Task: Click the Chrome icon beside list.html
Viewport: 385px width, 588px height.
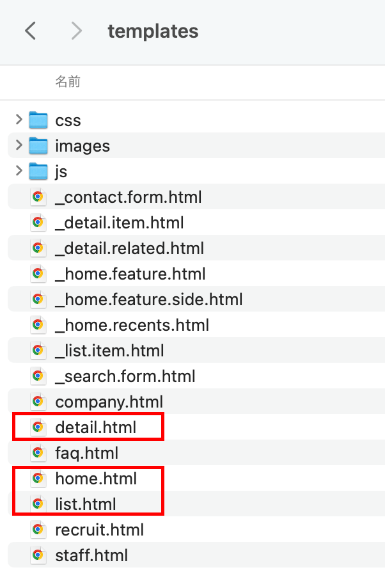Action: pos(38,504)
